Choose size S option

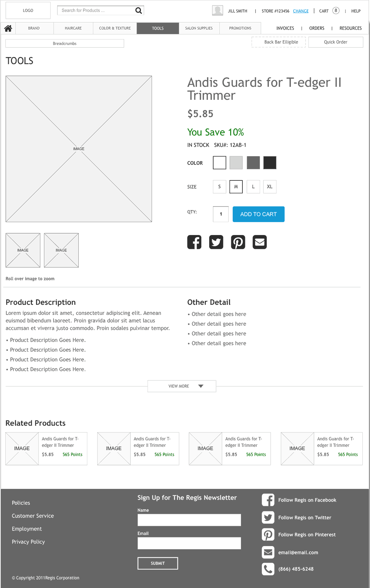[x=219, y=187]
